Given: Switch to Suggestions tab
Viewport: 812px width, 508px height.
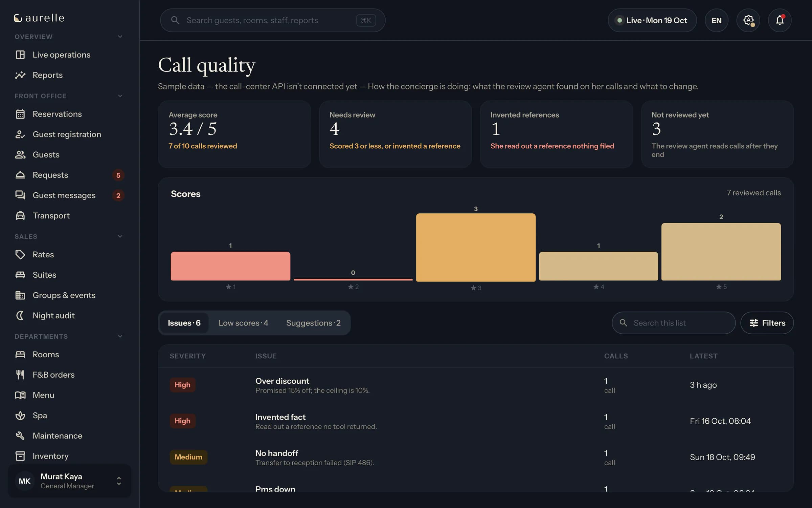Looking at the screenshot, I should point(313,323).
